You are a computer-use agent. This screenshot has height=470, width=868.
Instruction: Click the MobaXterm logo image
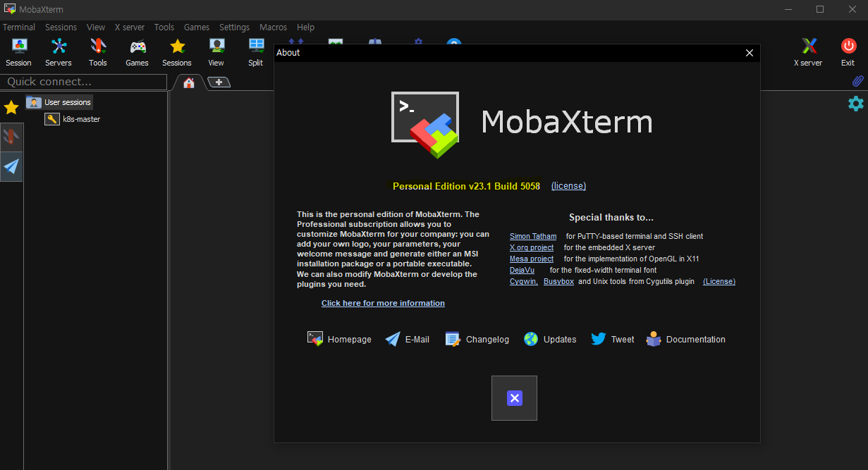pyautogui.click(x=425, y=124)
